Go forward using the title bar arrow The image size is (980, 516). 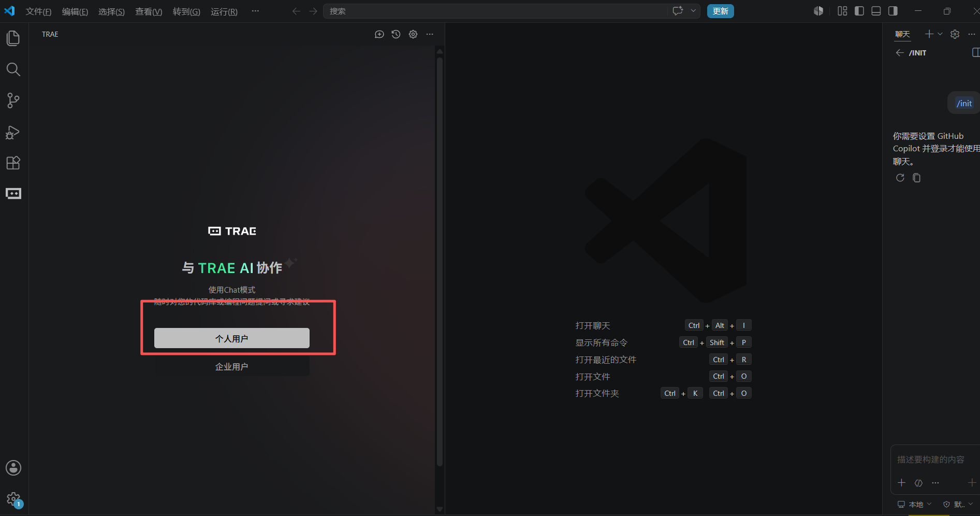[x=313, y=11]
